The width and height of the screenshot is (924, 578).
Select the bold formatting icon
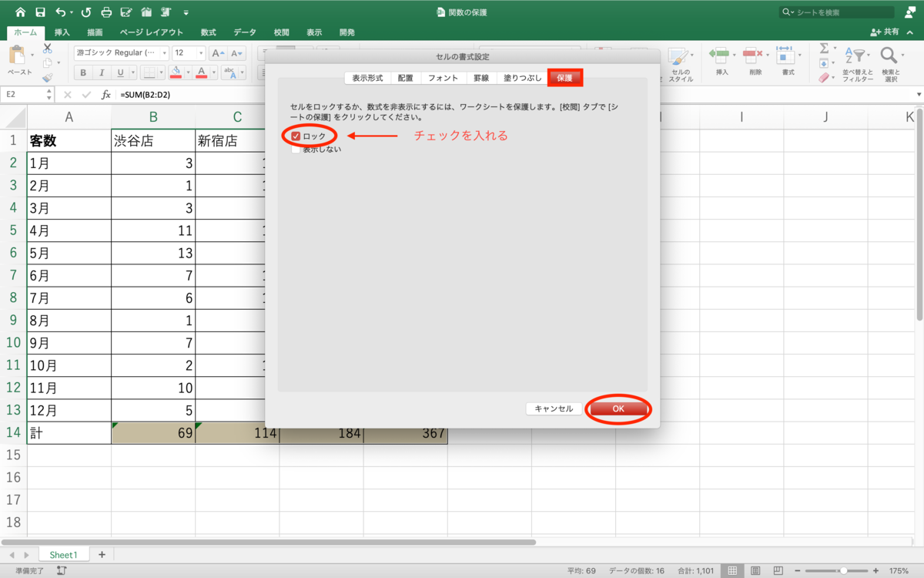pos(83,72)
